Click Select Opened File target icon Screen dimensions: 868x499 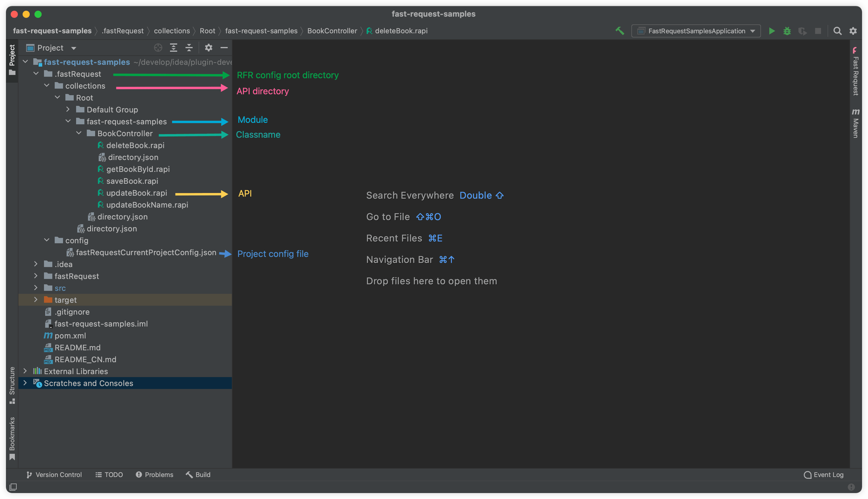point(158,48)
